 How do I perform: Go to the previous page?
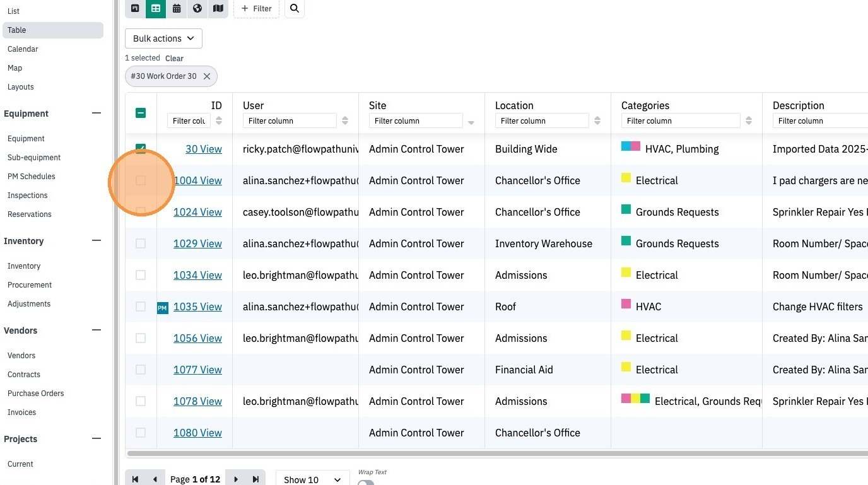point(155,479)
